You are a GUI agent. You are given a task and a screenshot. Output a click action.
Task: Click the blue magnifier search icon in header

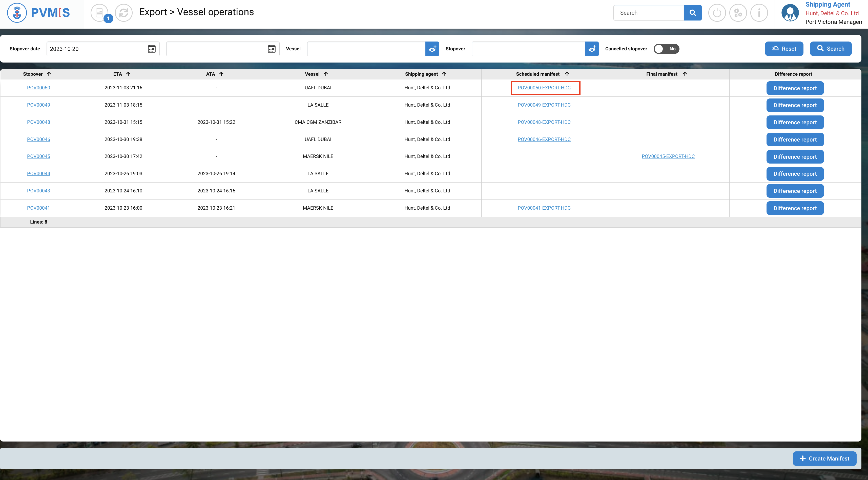(692, 13)
